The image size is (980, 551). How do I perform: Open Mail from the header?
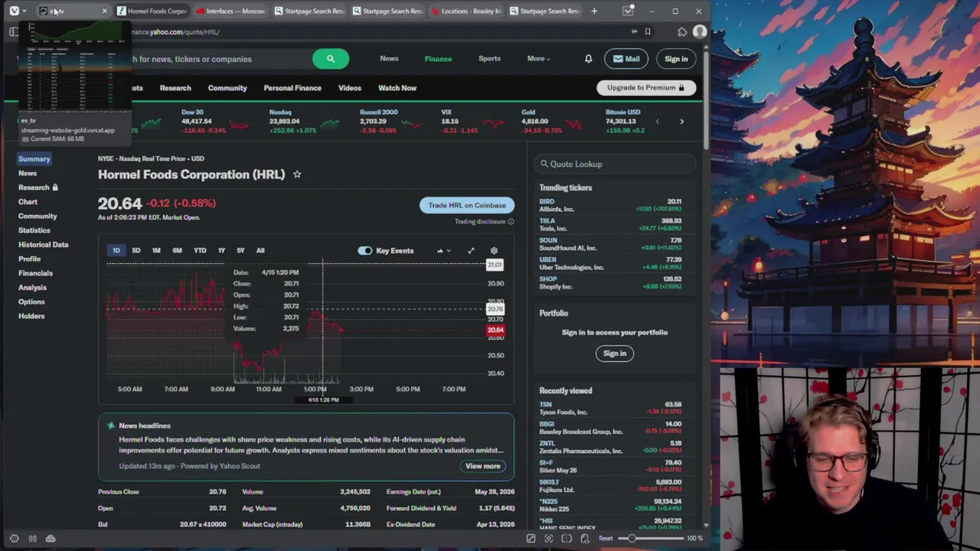pyautogui.click(x=626, y=59)
